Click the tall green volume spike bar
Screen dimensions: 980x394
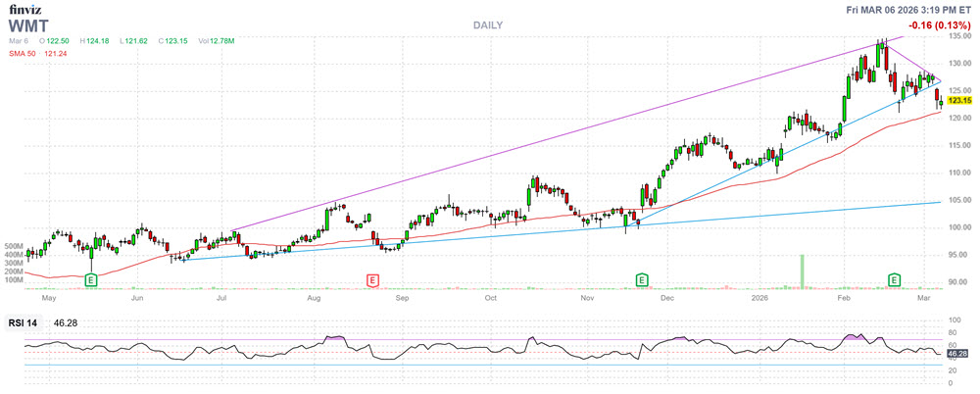(802, 271)
